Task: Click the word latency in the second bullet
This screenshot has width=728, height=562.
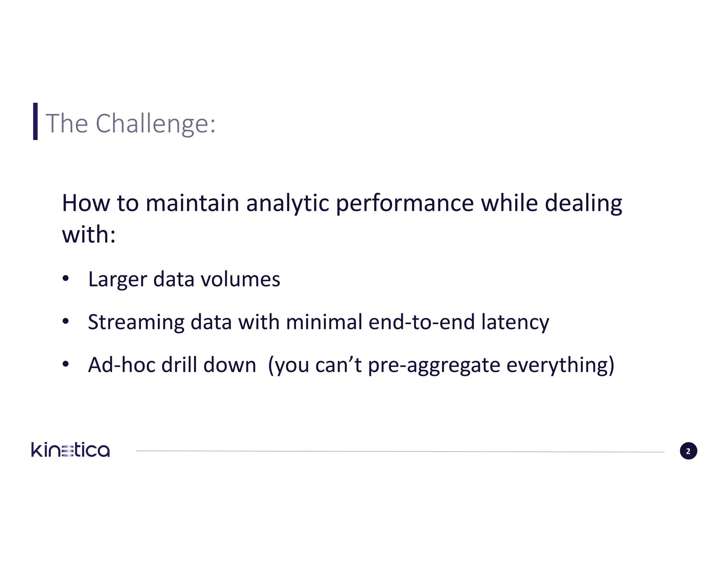Action: [x=515, y=323]
